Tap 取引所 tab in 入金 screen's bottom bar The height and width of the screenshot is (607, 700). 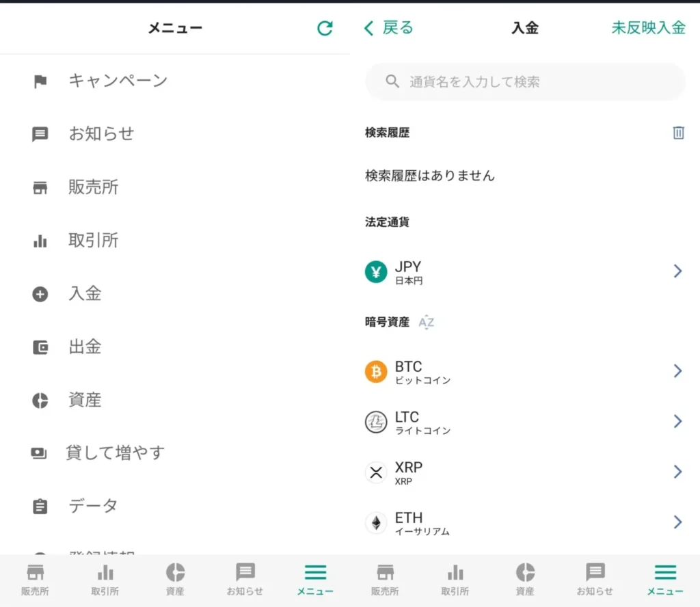455,580
